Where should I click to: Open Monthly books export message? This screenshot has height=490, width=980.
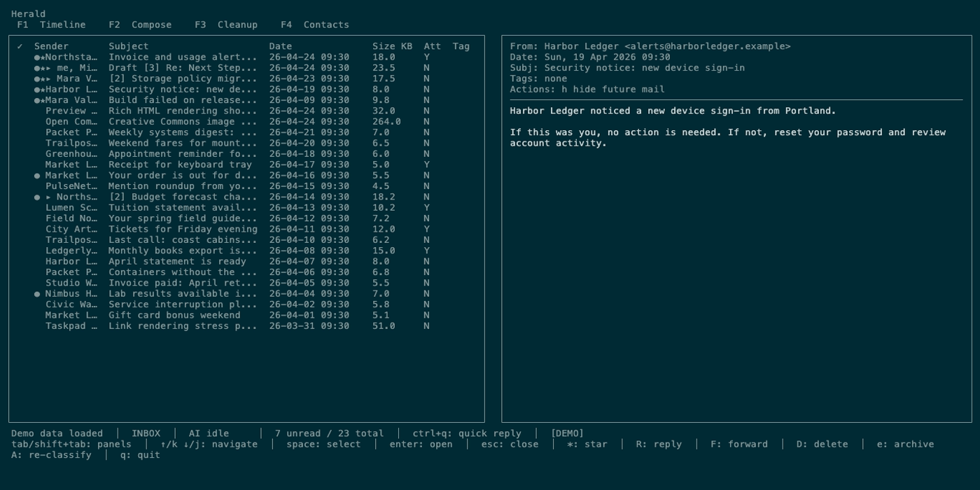tap(246, 251)
